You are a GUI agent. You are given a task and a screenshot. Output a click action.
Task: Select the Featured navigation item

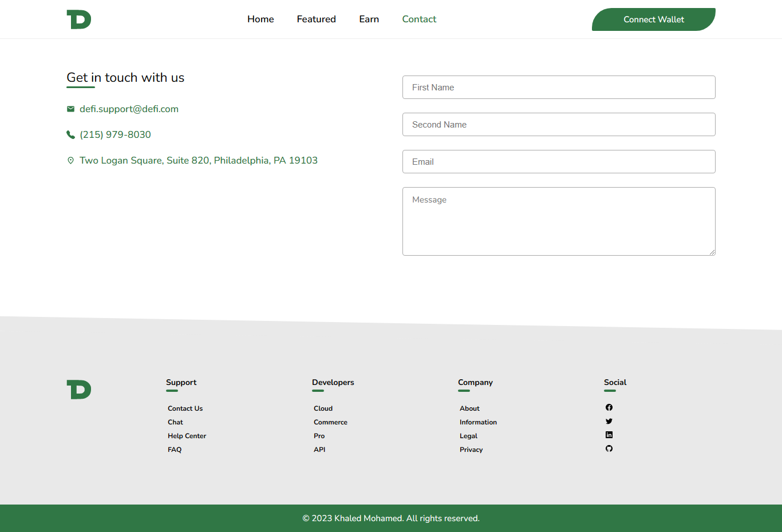316,19
